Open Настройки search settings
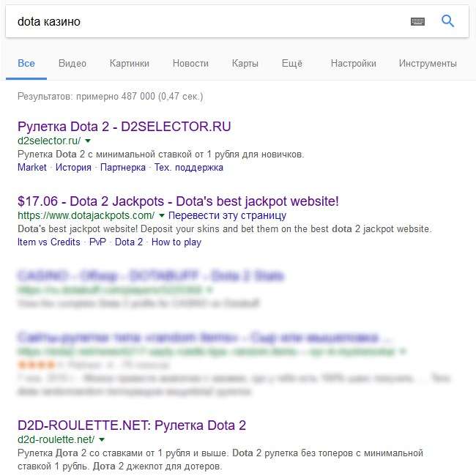The image size is (476, 476). (353, 64)
